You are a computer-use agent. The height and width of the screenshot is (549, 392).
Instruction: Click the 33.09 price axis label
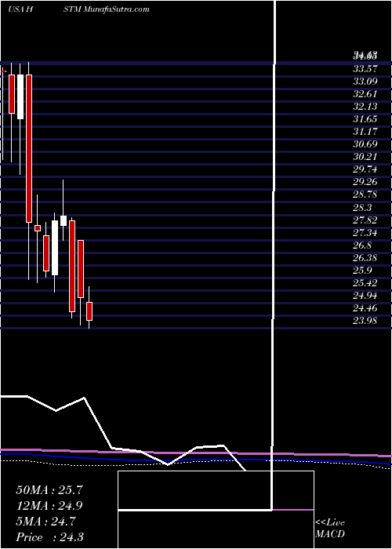(365, 82)
